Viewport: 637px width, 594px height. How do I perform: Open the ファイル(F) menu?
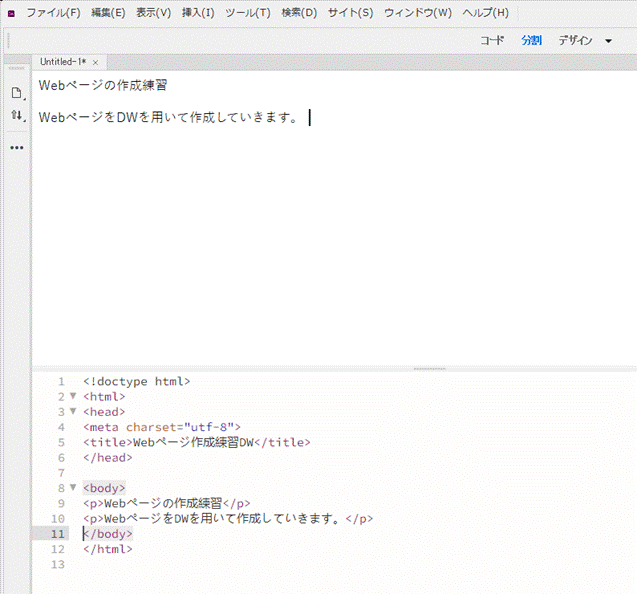pos(53,13)
